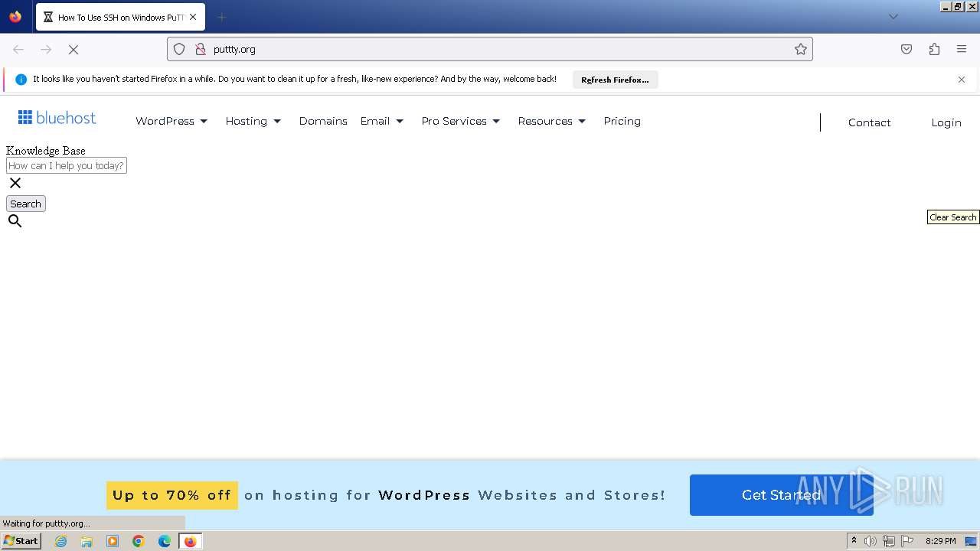Click the magnifying glass search icon

click(15, 221)
